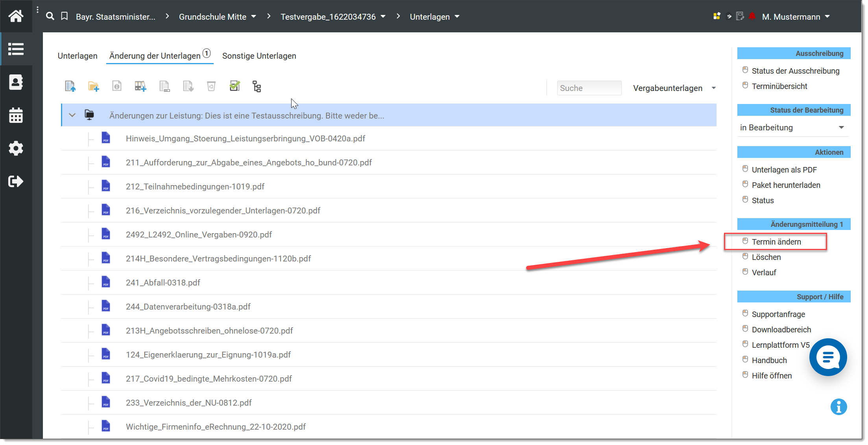Open Downloadbereich
Image resolution: width=868 pixels, height=445 pixels.
[x=781, y=330]
